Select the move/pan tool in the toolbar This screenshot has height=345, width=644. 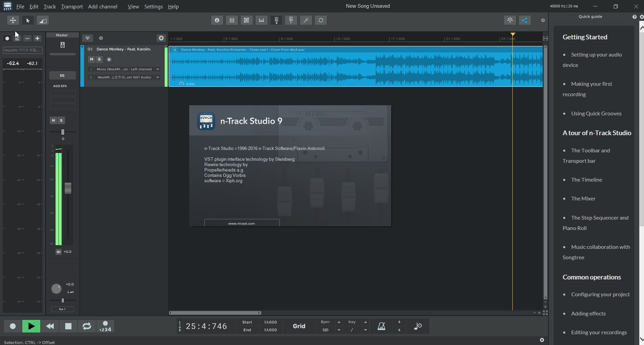click(13, 21)
